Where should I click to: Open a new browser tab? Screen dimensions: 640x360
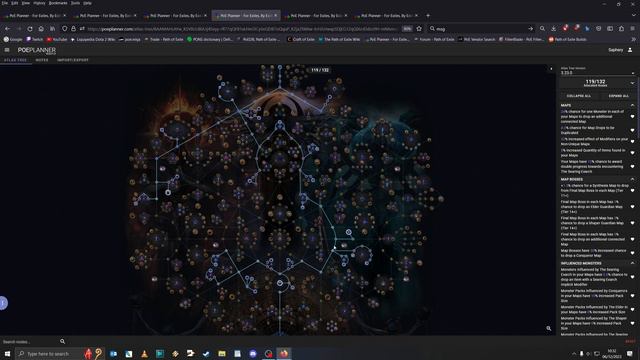tap(428, 16)
